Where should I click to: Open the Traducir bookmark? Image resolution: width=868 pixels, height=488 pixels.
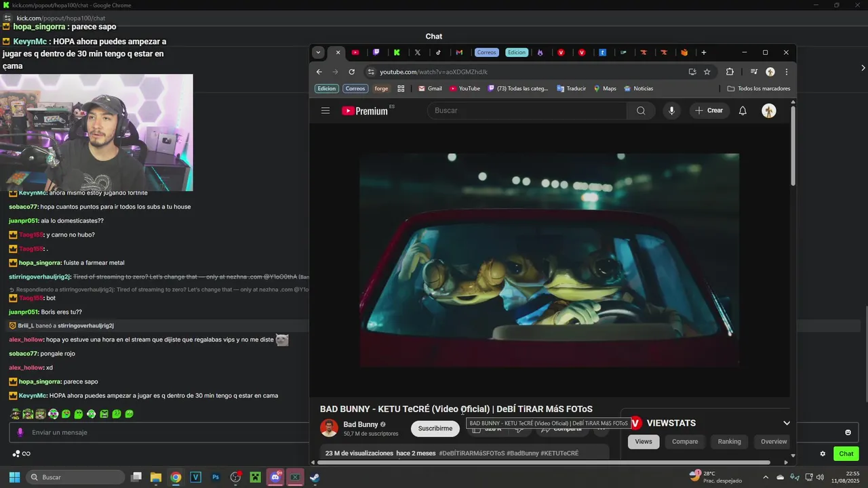(x=571, y=89)
